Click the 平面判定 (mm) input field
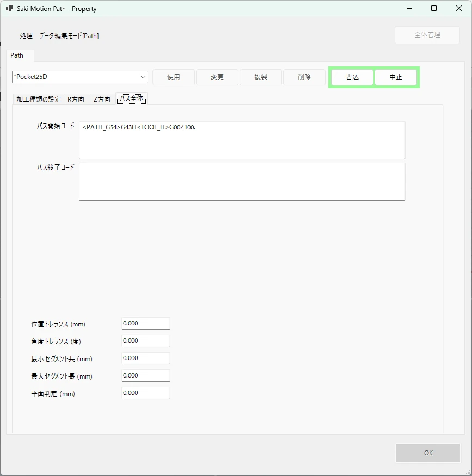 (146, 393)
